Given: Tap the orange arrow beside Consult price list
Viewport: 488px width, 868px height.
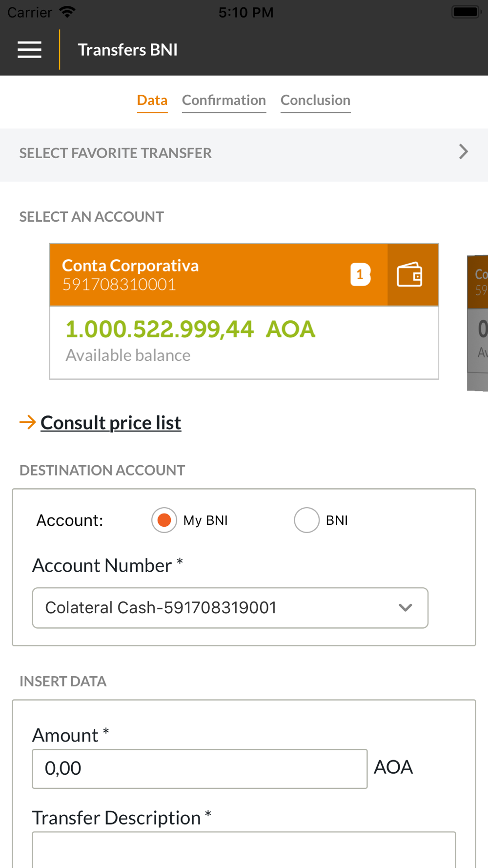Looking at the screenshot, I should click(27, 422).
